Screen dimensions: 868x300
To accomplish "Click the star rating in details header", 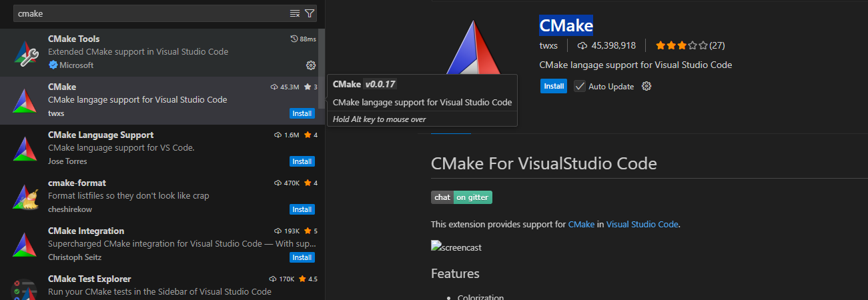I will tap(681, 45).
